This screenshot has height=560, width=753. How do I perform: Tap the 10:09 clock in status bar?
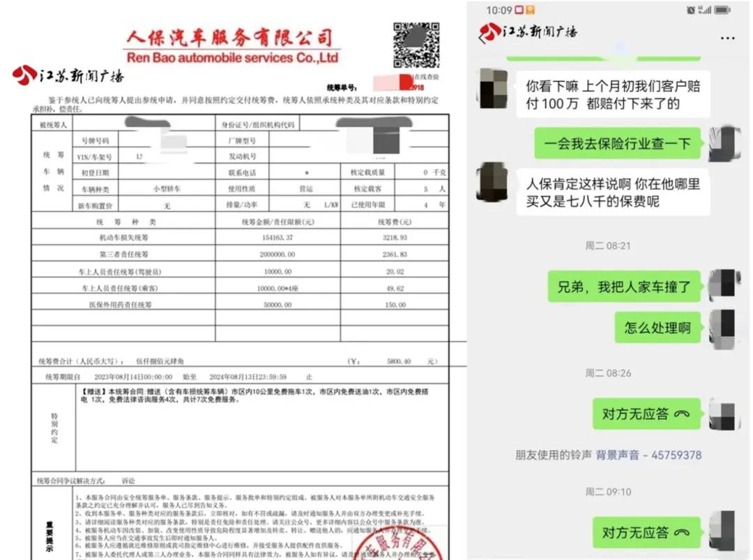[499, 10]
